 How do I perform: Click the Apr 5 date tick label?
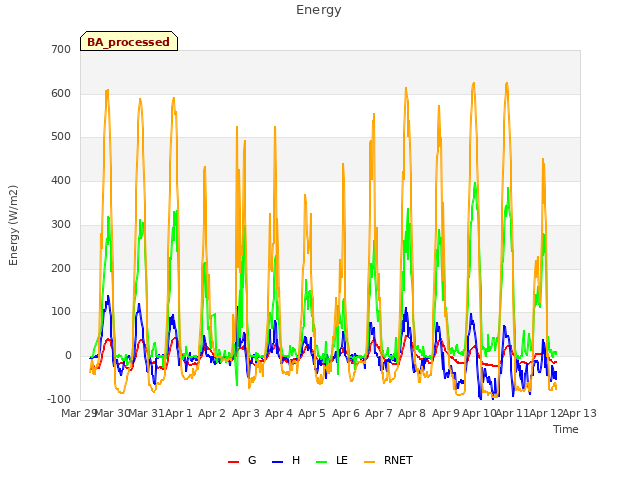click(312, 413)
